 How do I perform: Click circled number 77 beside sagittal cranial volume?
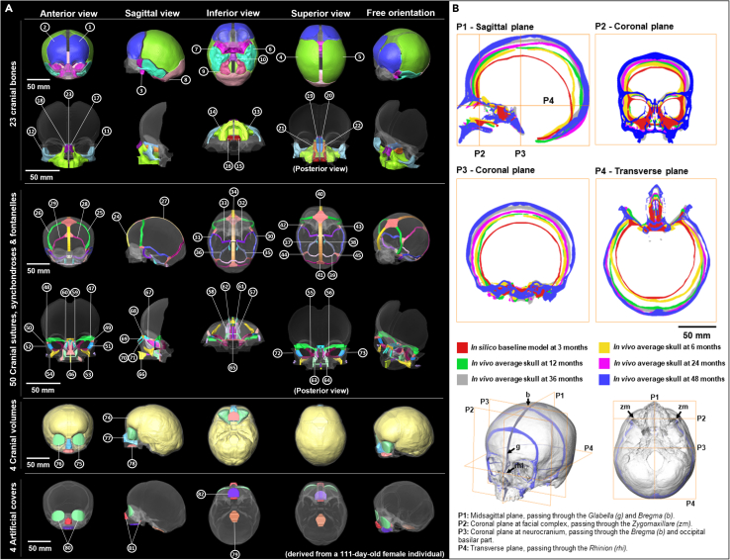coord(108,438)
